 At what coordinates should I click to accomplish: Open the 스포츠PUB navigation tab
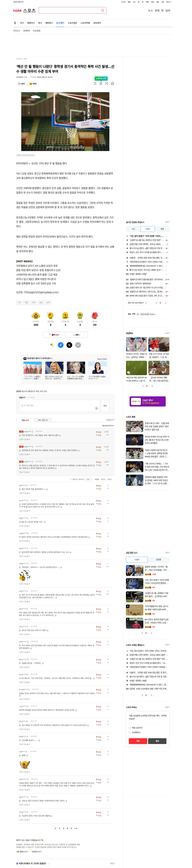85,23
